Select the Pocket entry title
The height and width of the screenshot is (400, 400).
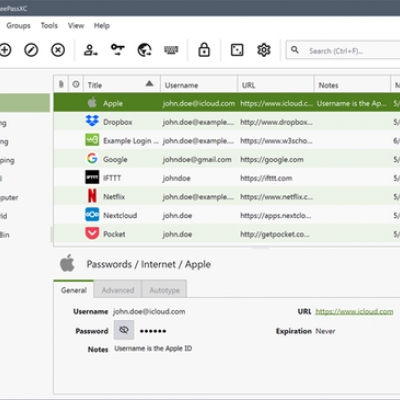pyautogui.click(x=114, y=234)
